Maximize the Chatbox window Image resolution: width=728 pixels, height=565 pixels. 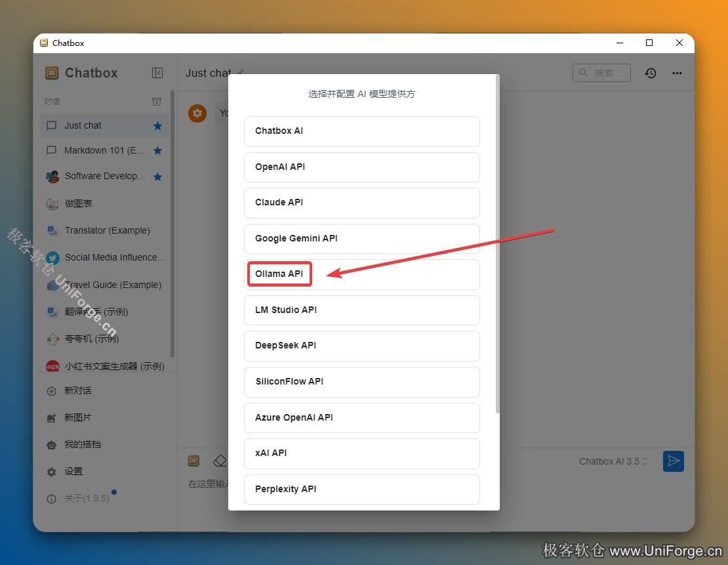coord(649,43)
